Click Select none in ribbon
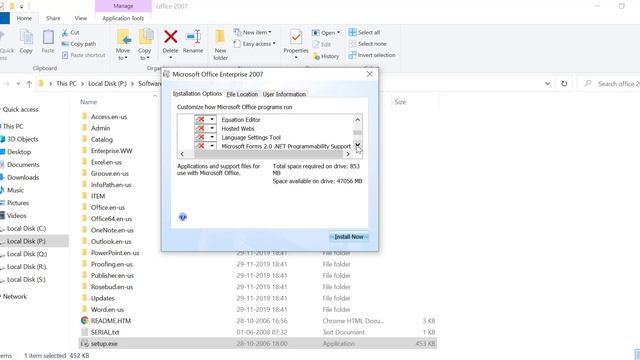The height and width of the screenshot is (360, 640). click(367, 44)
